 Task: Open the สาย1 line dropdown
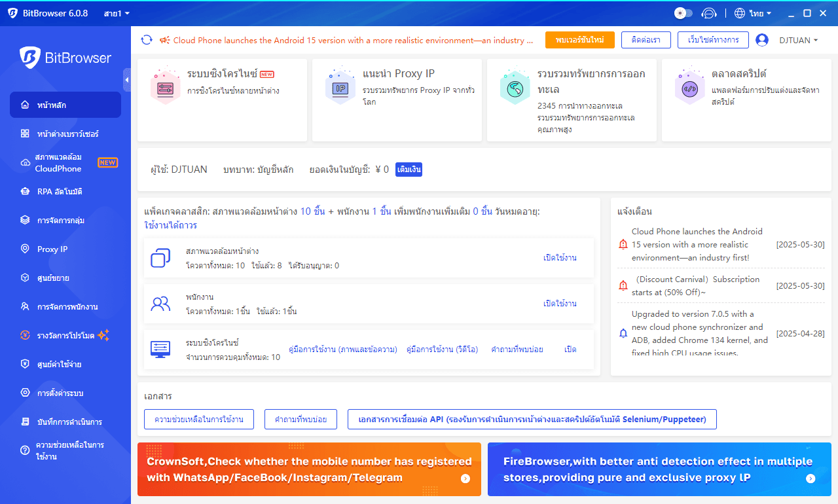117,13
